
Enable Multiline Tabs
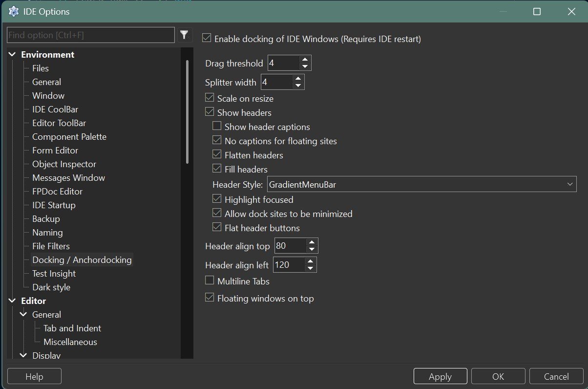point(210,281)
